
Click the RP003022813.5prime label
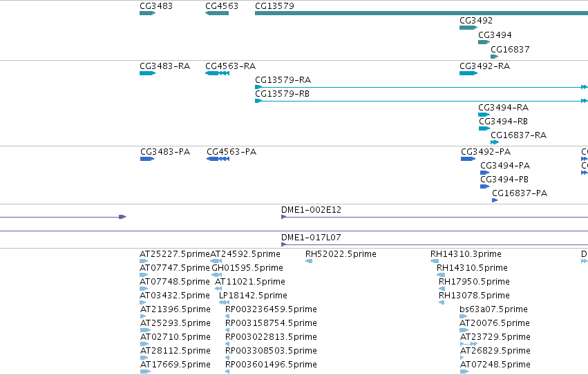pos(271,337)
